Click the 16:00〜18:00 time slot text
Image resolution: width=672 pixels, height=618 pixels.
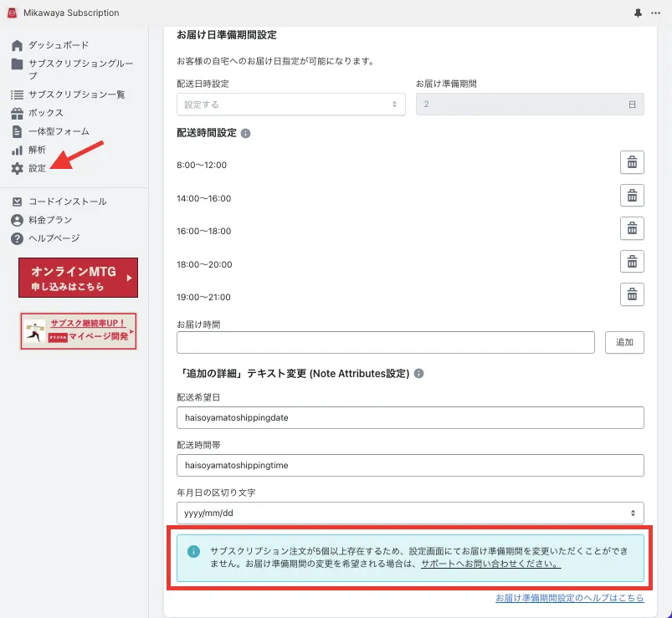[x=203, y=232]
